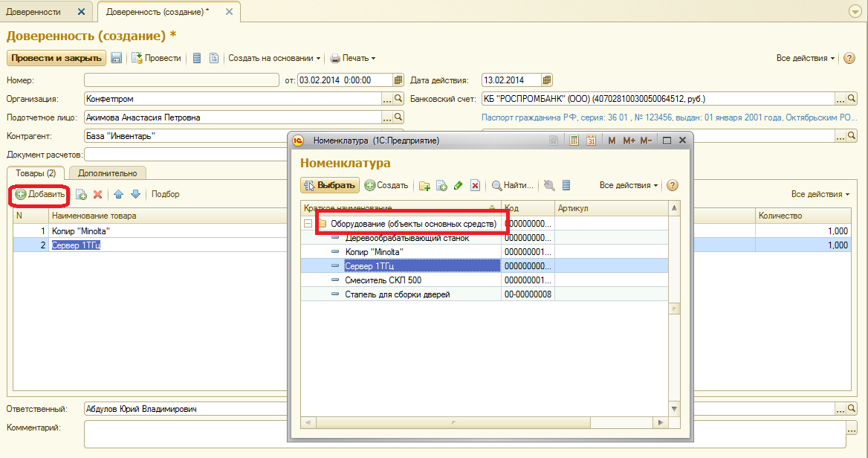Viewport: 868px width, 458px height.
Task: Open calculator icon in Номенклатура title bar
Action: point(574,141)
